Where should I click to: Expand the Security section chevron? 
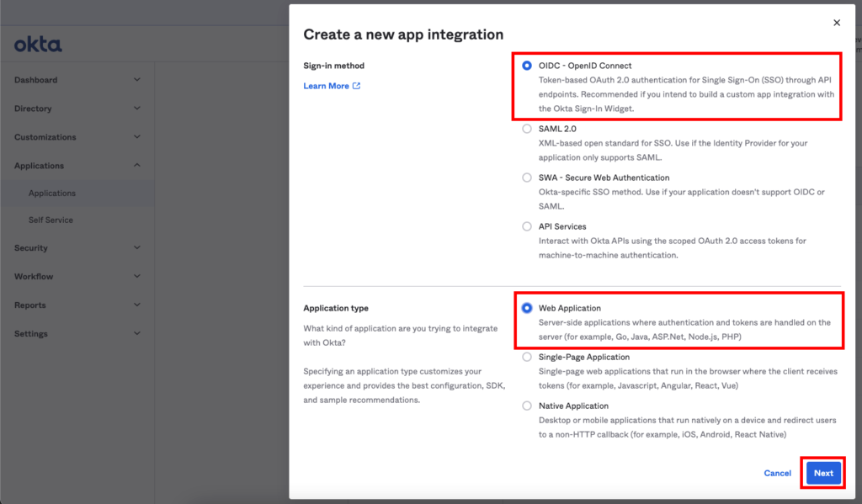tap(137, 248)
